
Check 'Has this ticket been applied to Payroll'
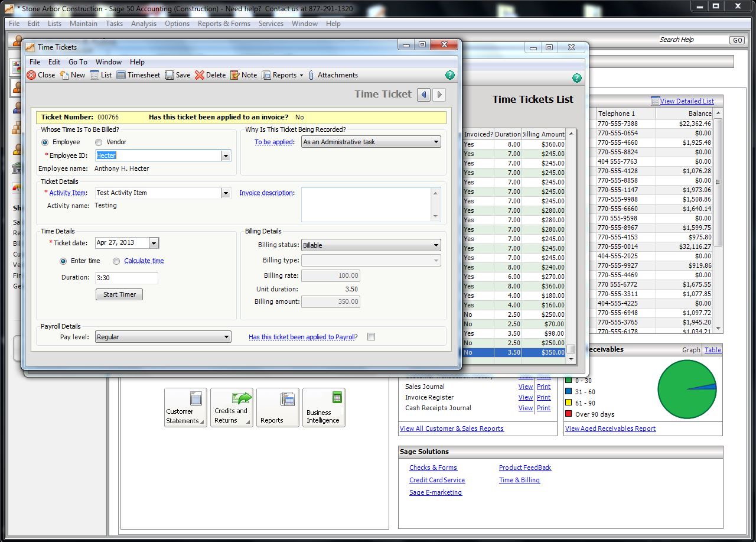point(371,335)
